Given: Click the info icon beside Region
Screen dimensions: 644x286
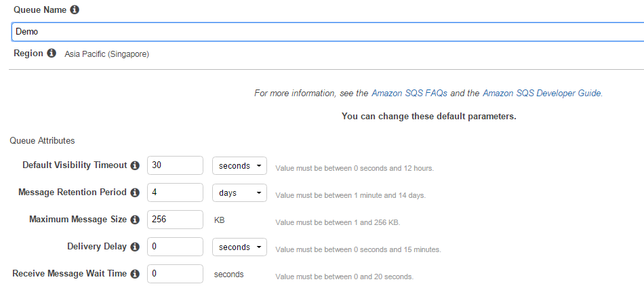Looking at the screenshot, I should 52,54.
